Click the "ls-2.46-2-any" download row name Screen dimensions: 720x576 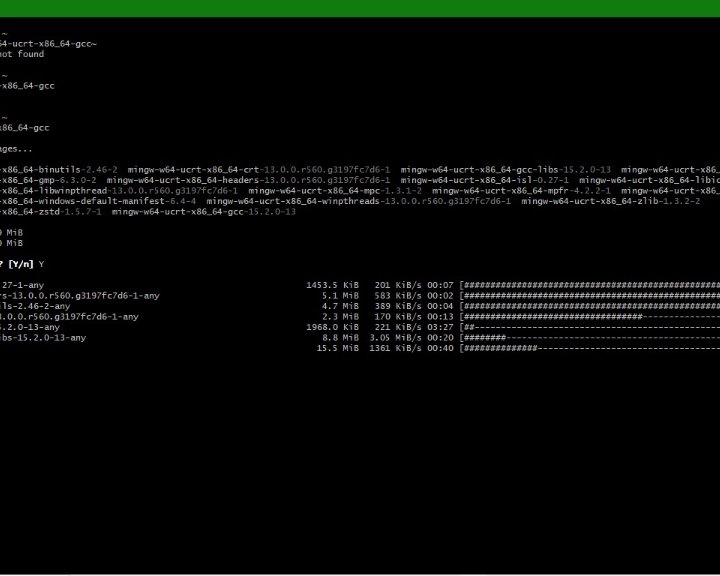[35, 307]
